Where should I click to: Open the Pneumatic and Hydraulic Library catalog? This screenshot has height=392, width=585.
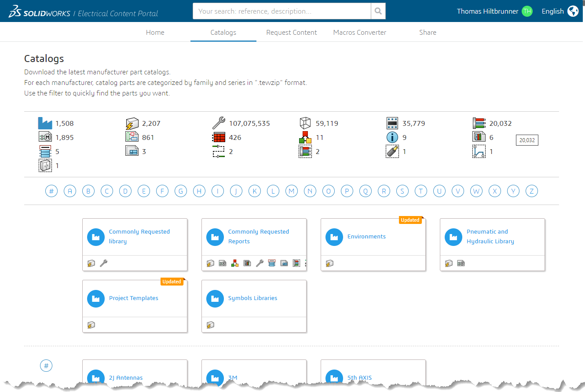click(490, 237)
